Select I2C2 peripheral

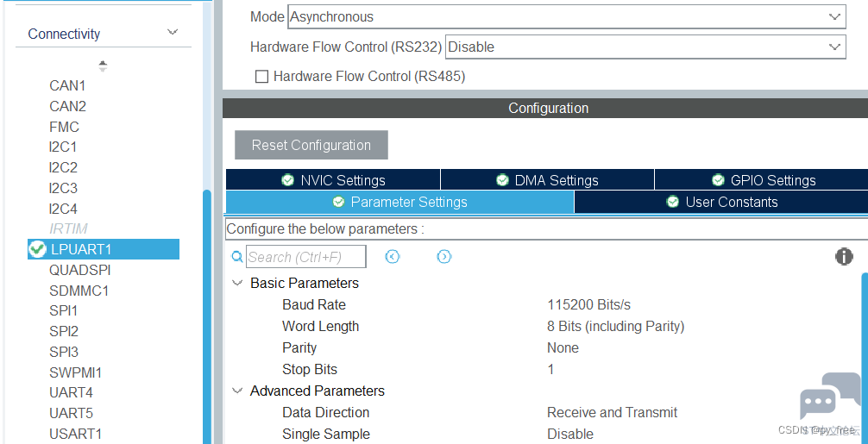62,167
